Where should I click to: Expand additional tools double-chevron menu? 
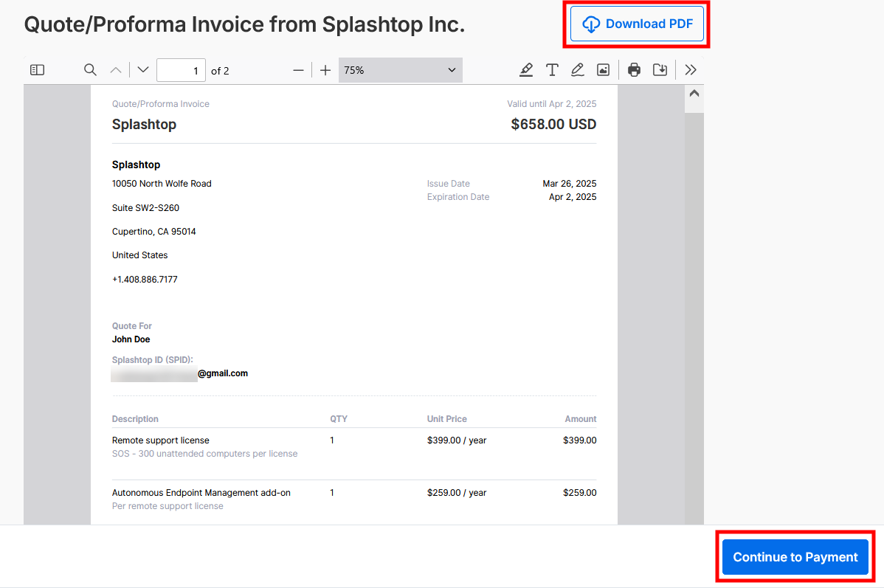click(x=691, y=70)
